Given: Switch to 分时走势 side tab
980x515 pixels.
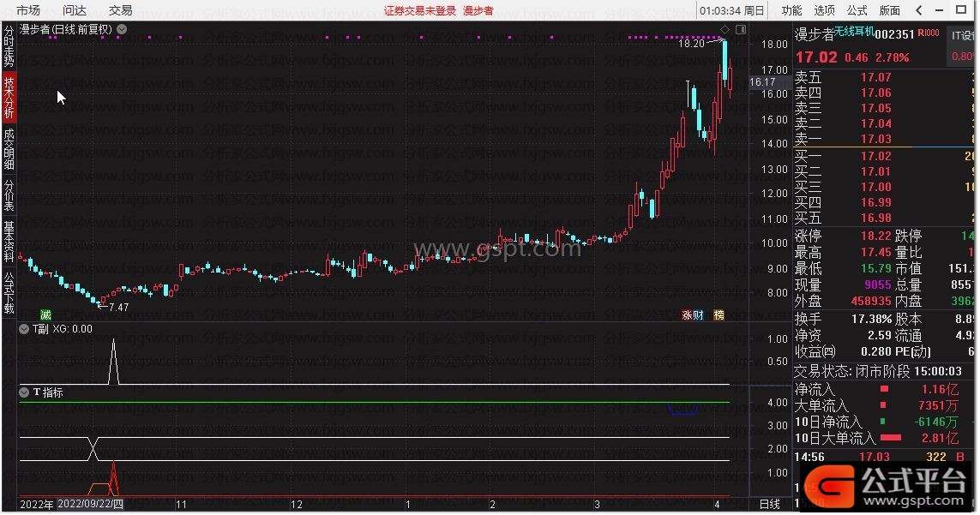Looking at the screenshot, I should tap(9, 45).
